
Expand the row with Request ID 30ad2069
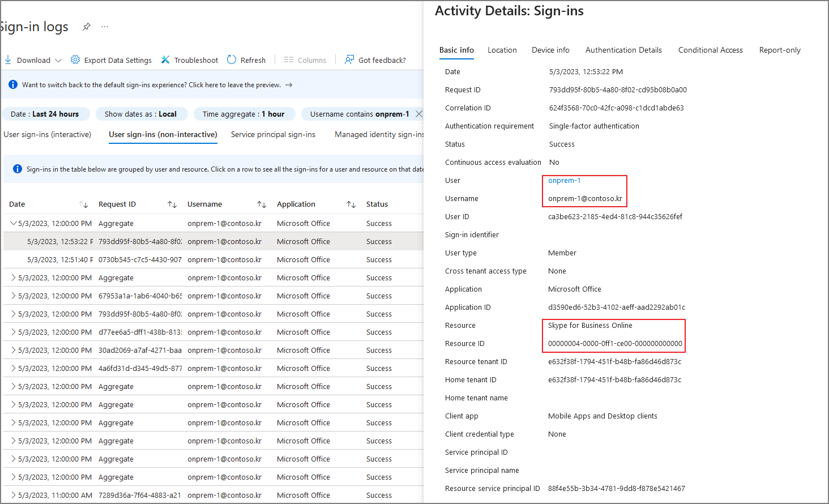pyautogui.click(x=14, y=350)
